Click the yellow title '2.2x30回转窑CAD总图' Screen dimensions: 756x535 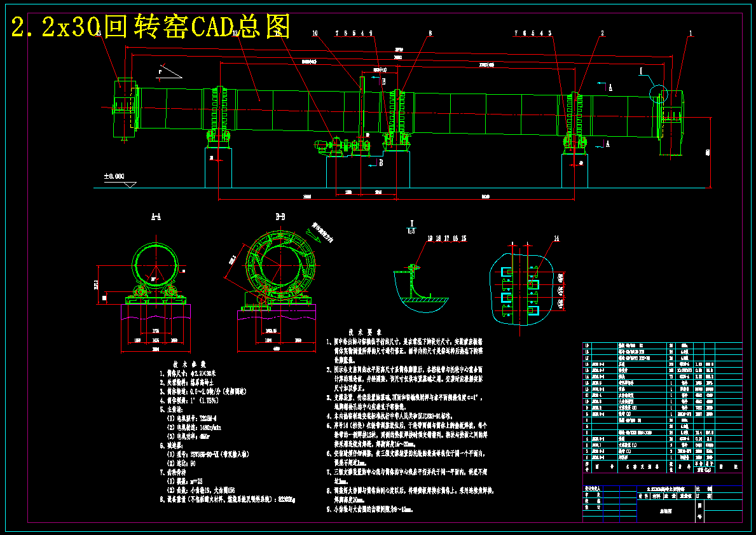[151, 27]
